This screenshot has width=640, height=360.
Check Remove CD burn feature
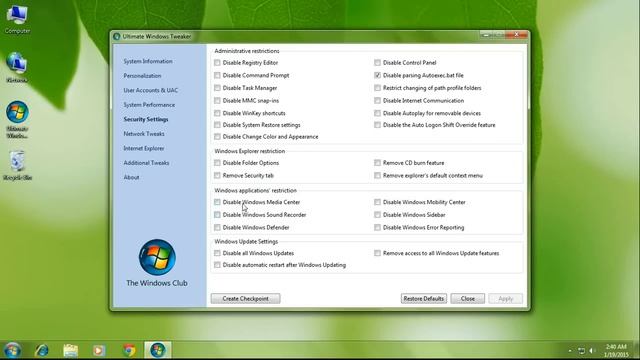(377, 163)
